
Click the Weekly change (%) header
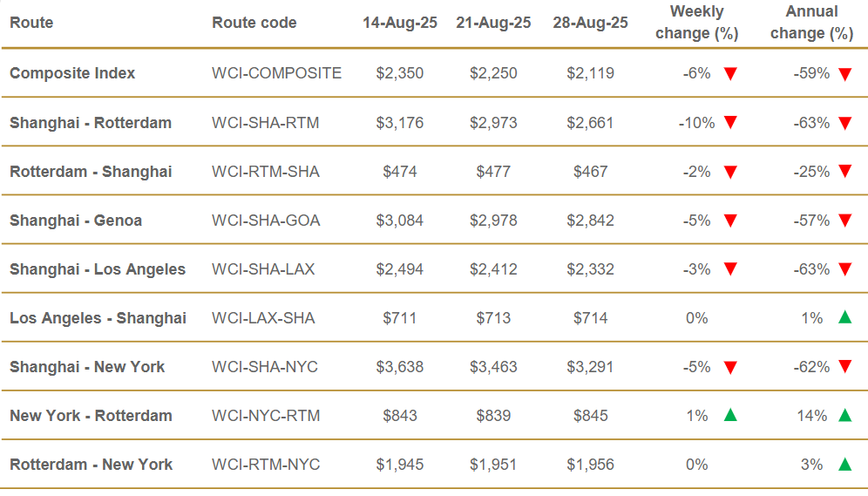click(x=697, y=23)
